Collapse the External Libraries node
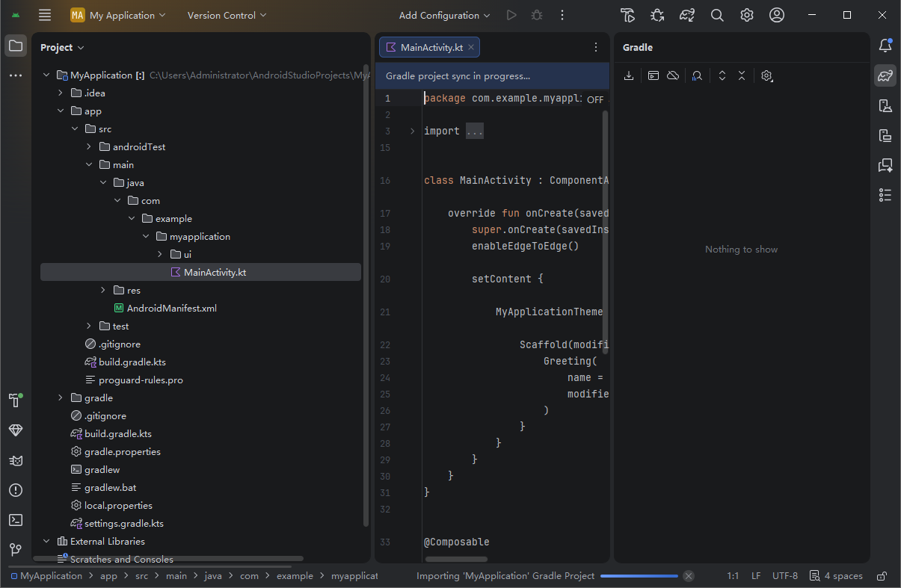Viewport: 901px width, 588px height. pos(46,542)
